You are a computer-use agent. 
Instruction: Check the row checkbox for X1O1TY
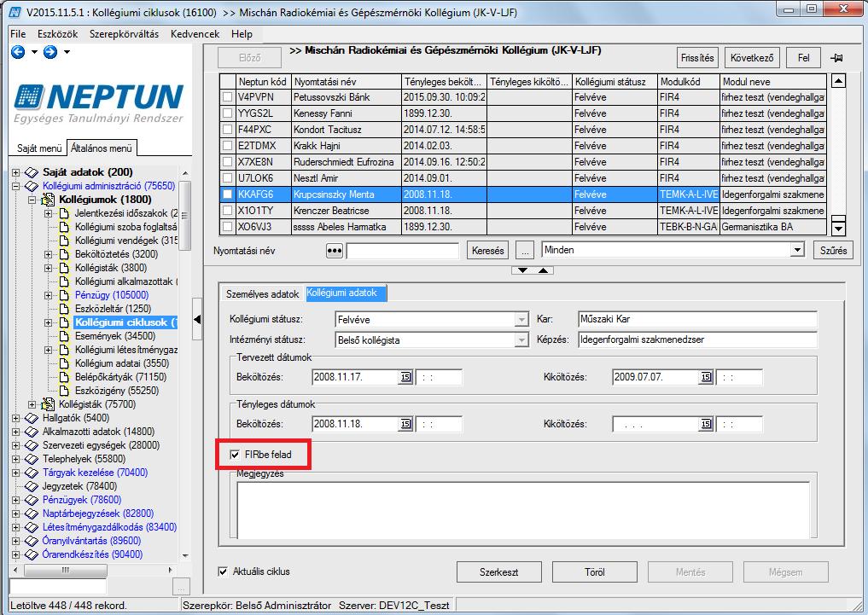(x=228, y=211)
